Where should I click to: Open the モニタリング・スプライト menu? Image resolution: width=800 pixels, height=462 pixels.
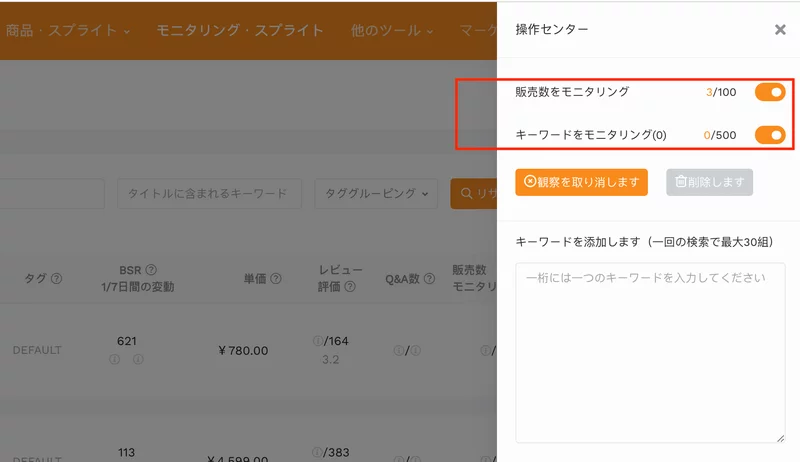point(240,31)
